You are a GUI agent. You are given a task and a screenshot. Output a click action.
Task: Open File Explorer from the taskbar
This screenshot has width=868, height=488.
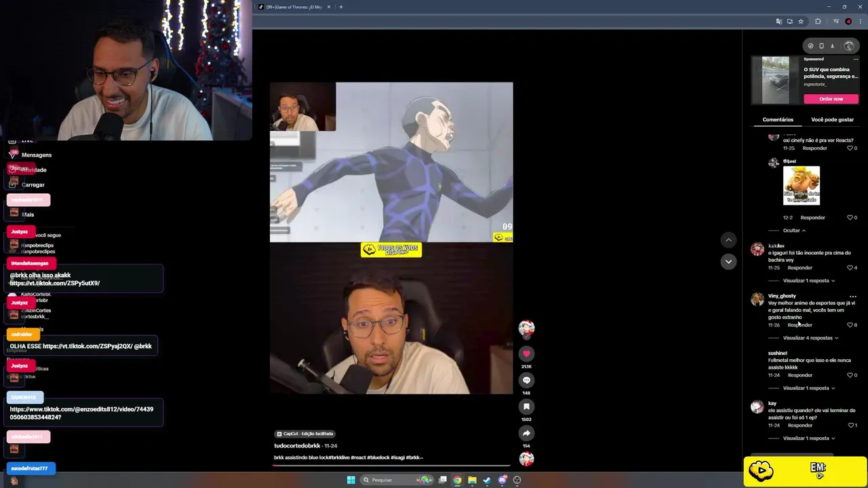click(473, 480)
